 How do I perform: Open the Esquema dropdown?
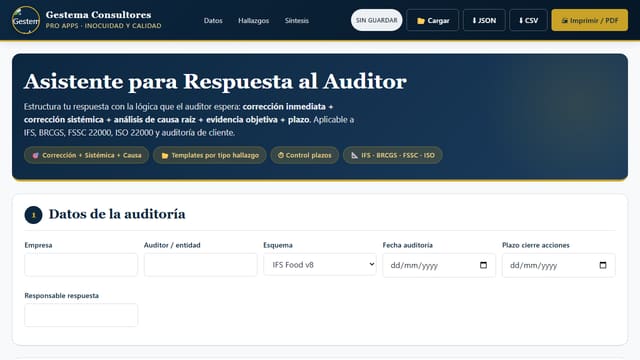click(320, 264)
